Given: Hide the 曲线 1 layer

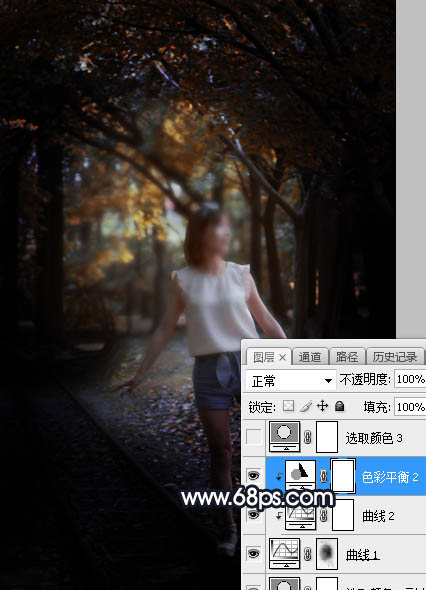Looking at the screenshot, I should click(x=254, y=554).
